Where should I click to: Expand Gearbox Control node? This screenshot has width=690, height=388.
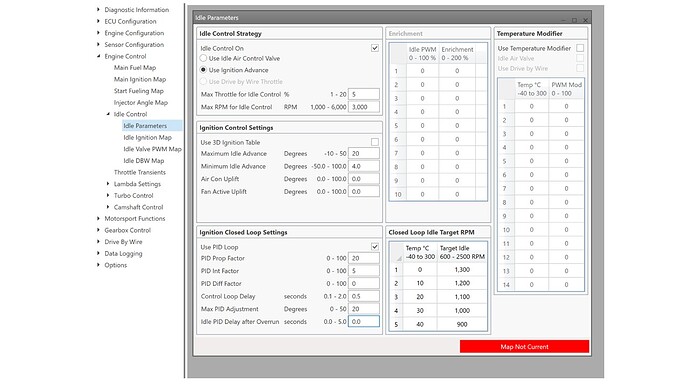point(98,230)
